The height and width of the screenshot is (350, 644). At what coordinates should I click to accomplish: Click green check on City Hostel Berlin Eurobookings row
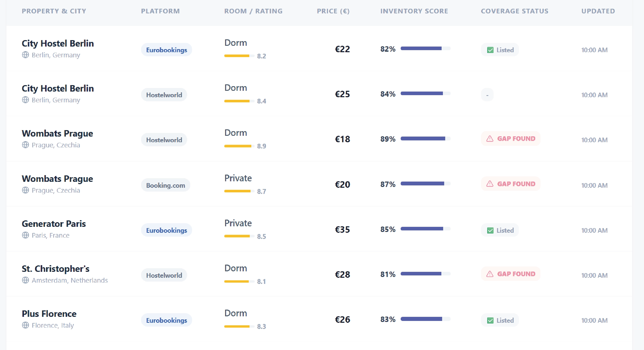click(x=490, y=50)
